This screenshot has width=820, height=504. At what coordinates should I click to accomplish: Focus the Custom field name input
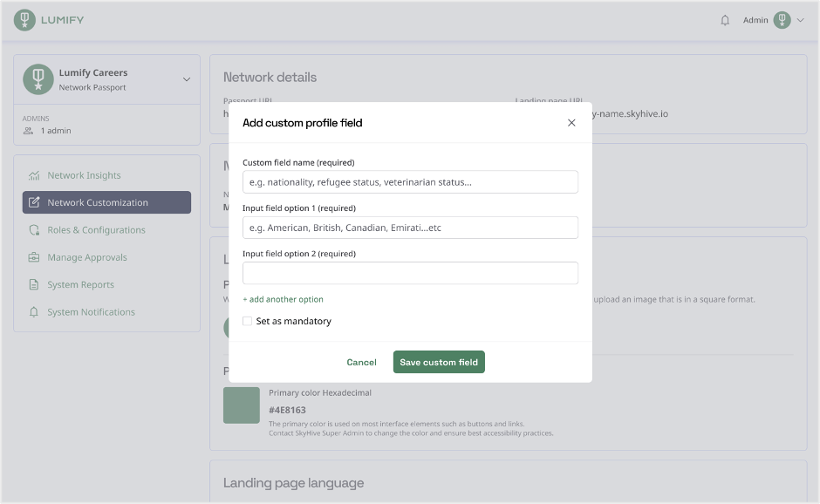pos(411,182)
